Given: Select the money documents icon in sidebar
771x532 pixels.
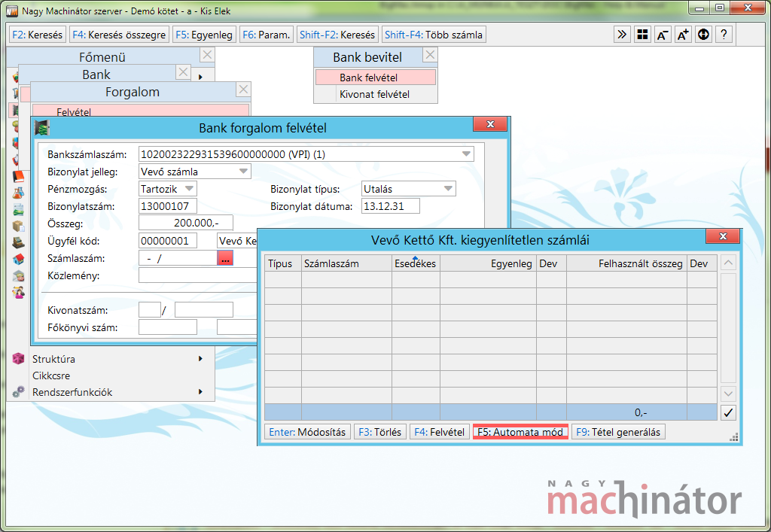Looking at the screenshot, I should pyautogui.click(x=18, y=209).
